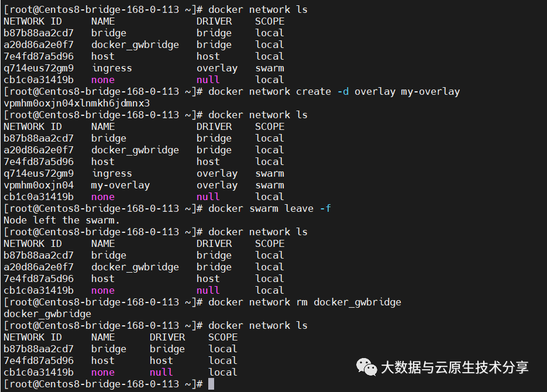This screenshot has height=392, width=547.
Task: Click the watermark Chinese text 大数据与云原生技术分享
Action: coord(455,367)
